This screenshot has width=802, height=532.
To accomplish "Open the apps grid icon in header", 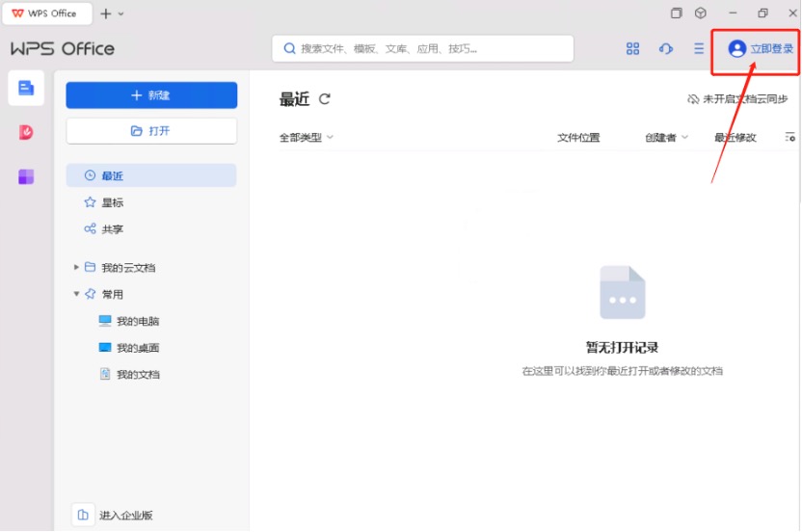I will click(633, 49).
